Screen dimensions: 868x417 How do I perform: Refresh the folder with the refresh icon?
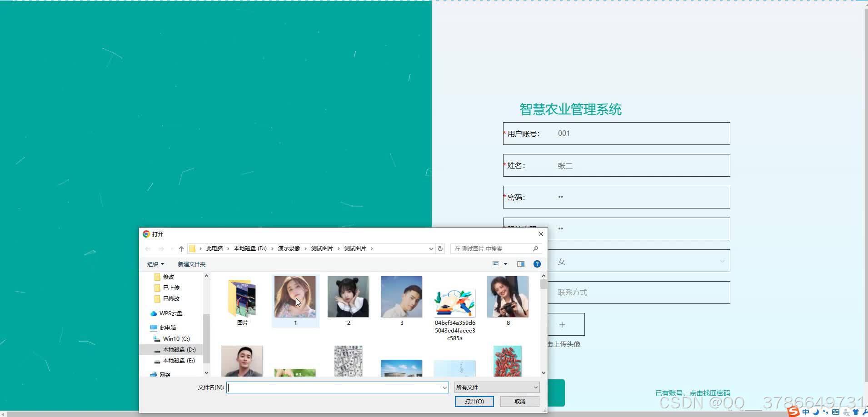[439, 248]
